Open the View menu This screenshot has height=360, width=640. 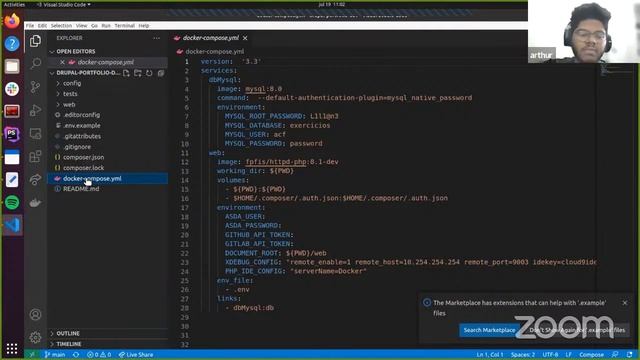pyautogui.click(x=82, y=26)
